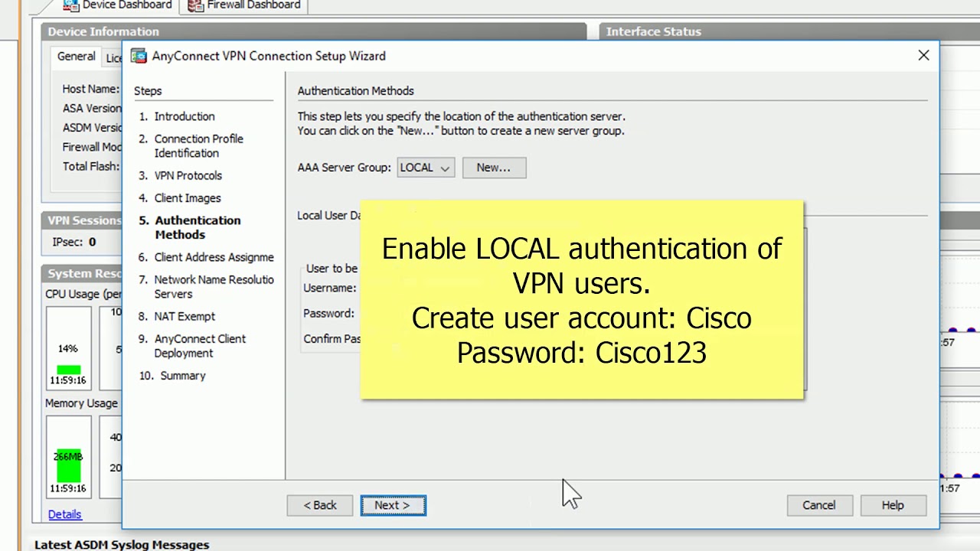980x551 pixels.
Task: Click the Firewall Dashboard tab icon
Action: click(195, 5)
